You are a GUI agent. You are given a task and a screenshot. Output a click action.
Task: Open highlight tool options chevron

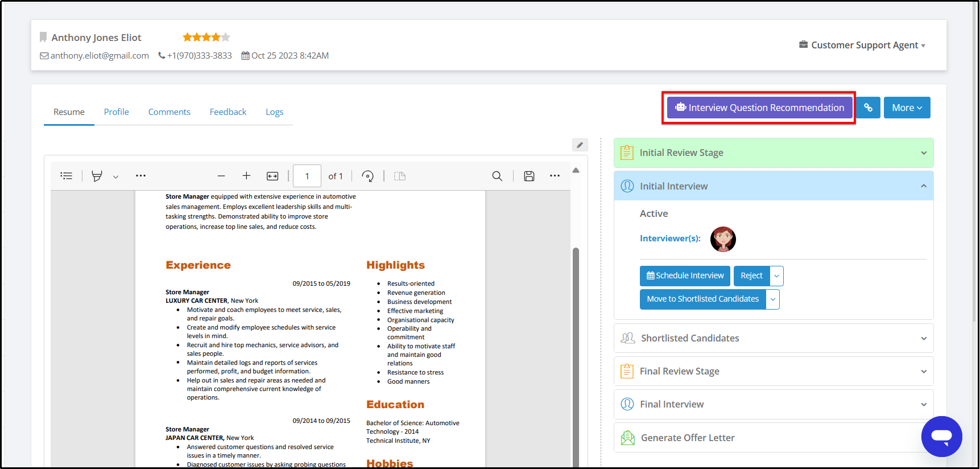click(115, 176)
